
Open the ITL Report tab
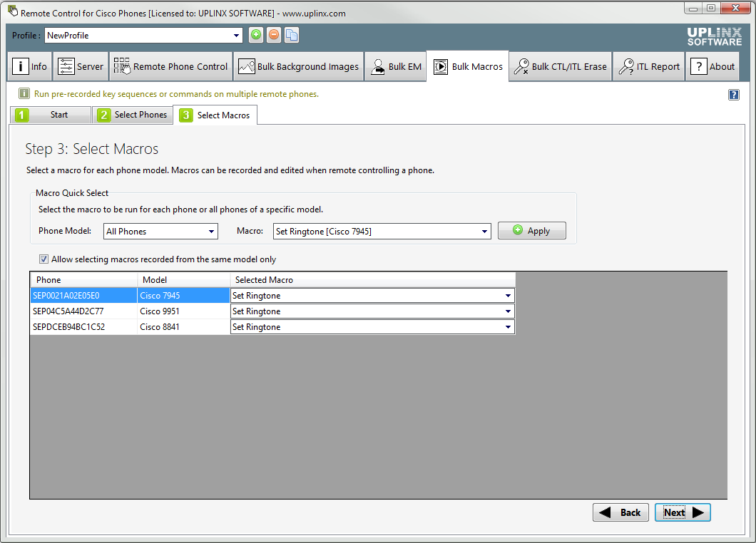pyautogui.click(x=649, y=66)
